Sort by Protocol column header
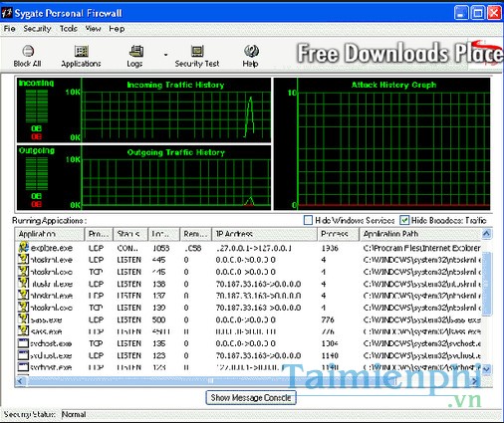The width and height of the screenshot is (504, 423). (99, 234)
